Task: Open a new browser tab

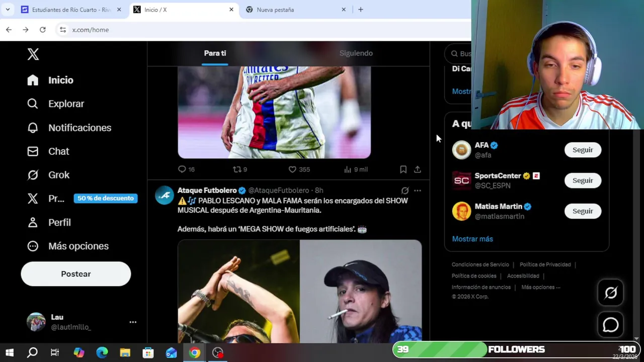Action: (x=361, y=10)
